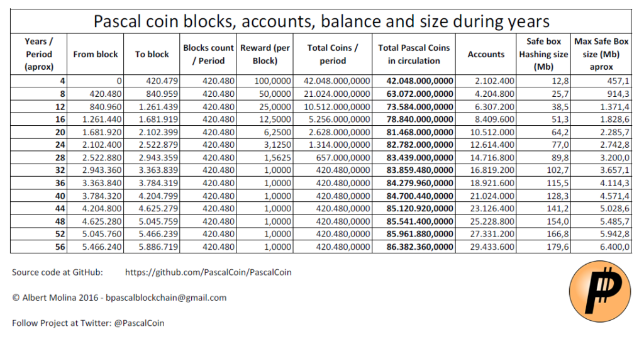This screenshot has height=339, width=644.
Task: Click "Total Pascal Coins in circulation" header
Action: [414, 54]
